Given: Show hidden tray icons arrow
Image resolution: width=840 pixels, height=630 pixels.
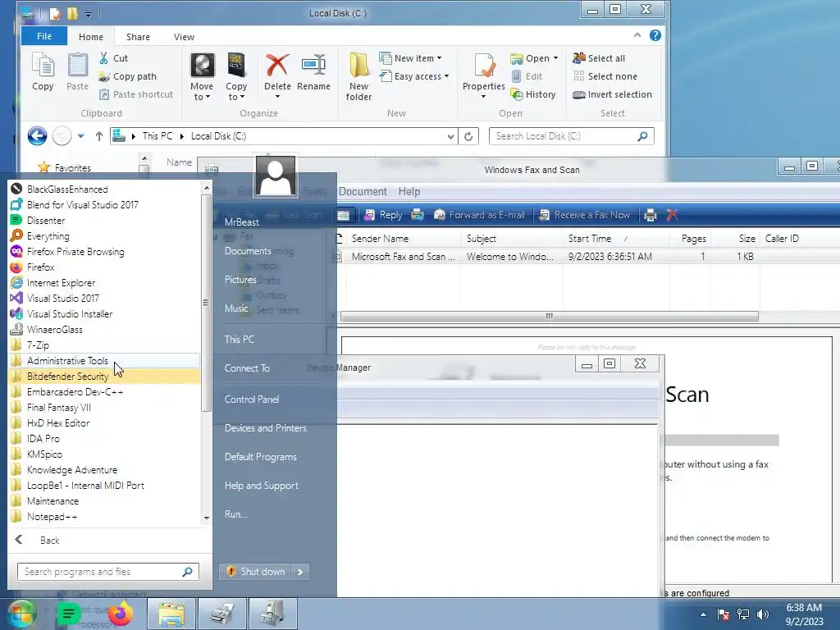Looking at the screenshot, I should tap(703, 614).
